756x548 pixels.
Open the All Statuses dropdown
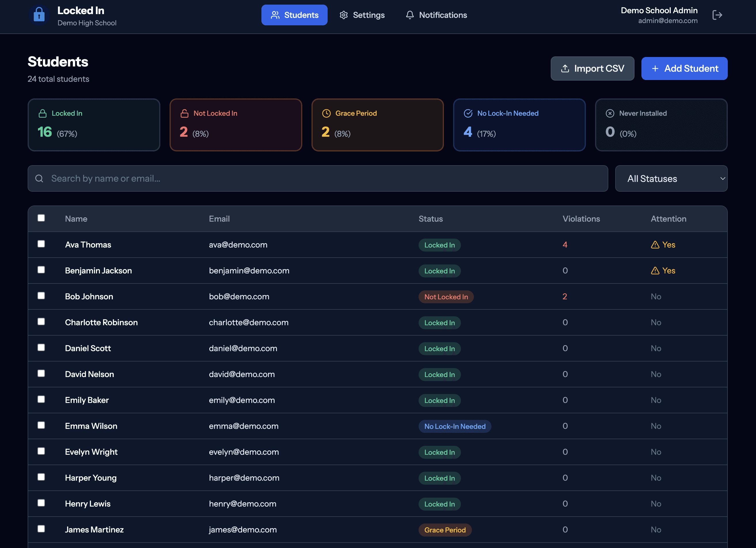[x=671, y=178]
